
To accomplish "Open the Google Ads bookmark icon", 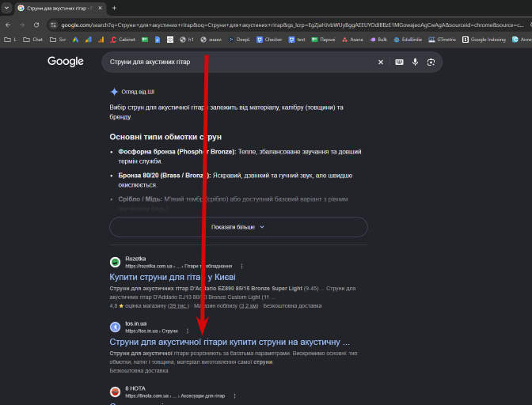I will [75, 40].
